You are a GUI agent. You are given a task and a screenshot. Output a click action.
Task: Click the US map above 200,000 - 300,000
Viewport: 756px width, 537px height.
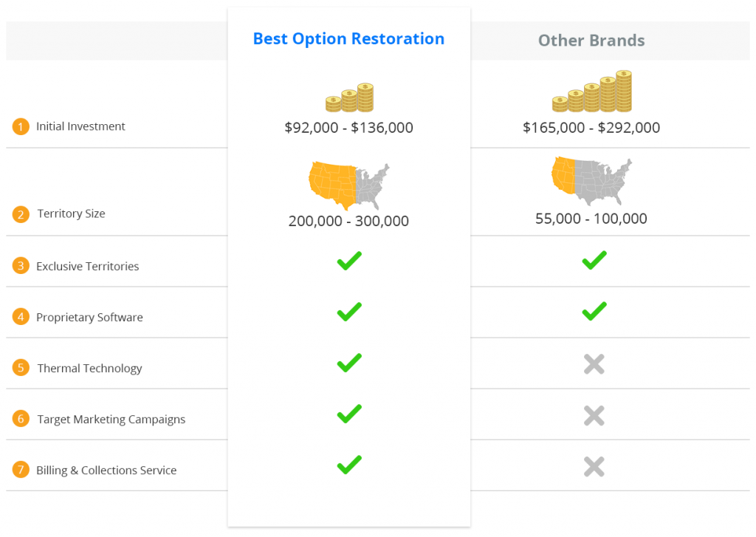[x=349, y=186]
